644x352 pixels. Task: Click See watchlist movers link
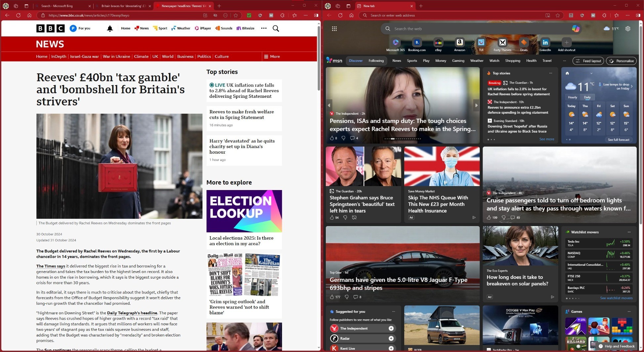(x=616, y=298)
